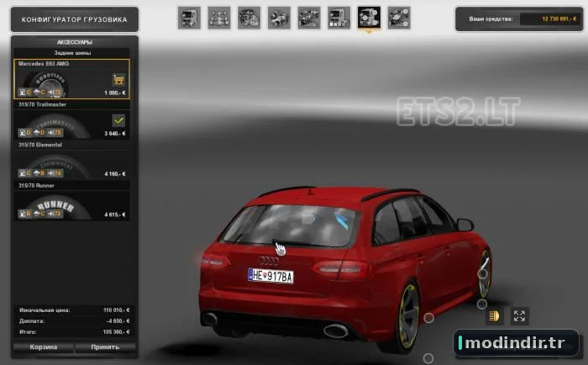Select the 315/70 Elemental tire thumbnail
The height and width of the screenshot is (365, 588).
71,165
